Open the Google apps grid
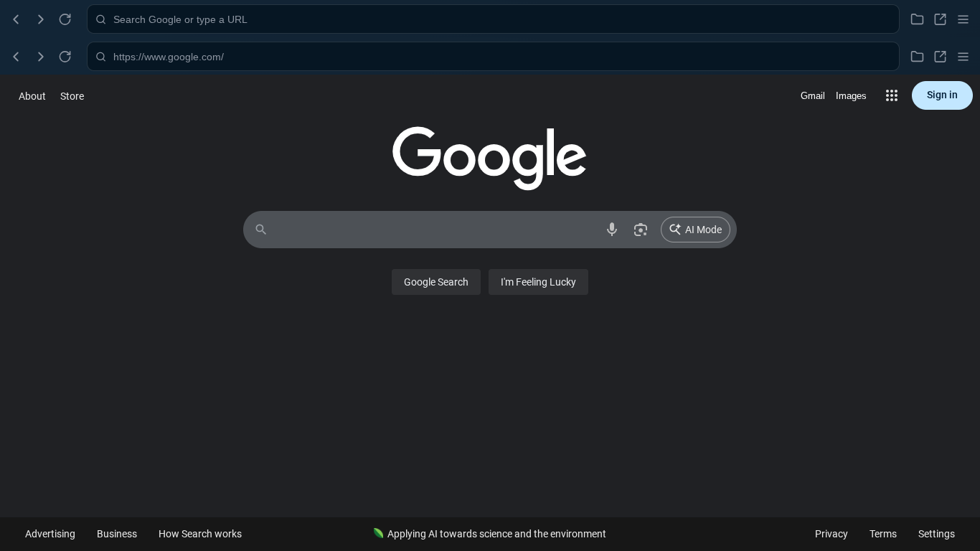 [x=892, y=95]
